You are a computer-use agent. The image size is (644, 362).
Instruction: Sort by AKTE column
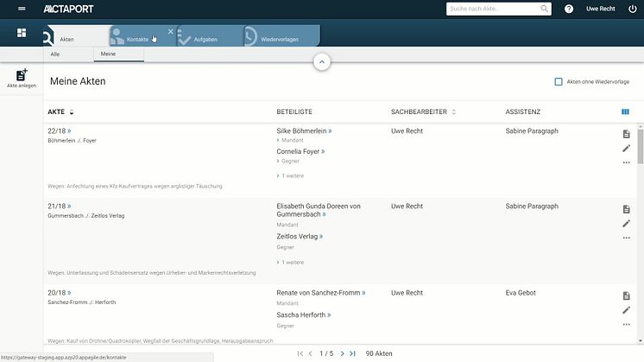pos(60,111)
